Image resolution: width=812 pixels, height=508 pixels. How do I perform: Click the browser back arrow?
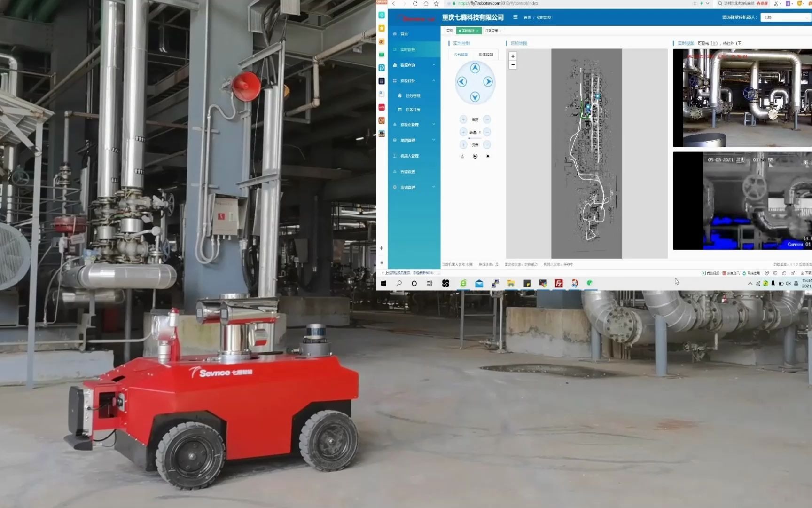click(x=394, y=3)
